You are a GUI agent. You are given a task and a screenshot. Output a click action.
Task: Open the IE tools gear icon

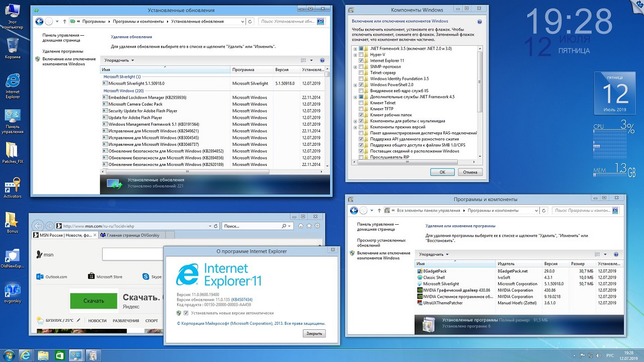316,226
